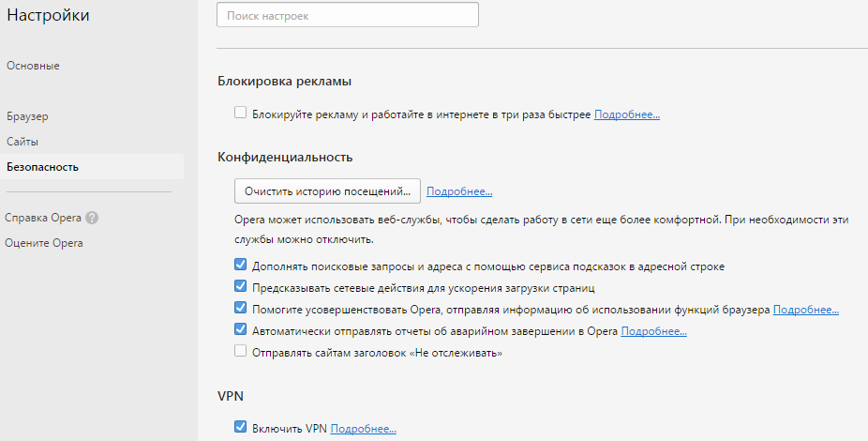Open Подробнее link next to ad blocking
The width and height of the screenshot is (868, 441).
(x=627, y=114)
